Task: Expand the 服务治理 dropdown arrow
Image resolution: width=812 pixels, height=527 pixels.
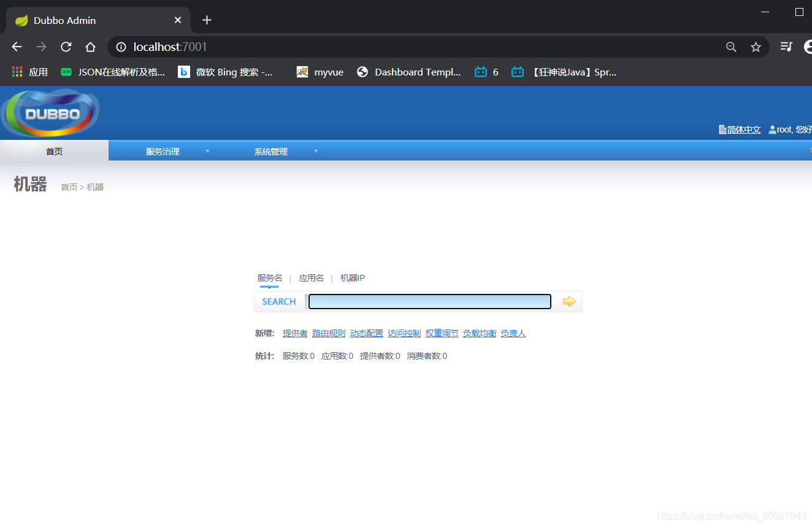Action: click(207, 151)
